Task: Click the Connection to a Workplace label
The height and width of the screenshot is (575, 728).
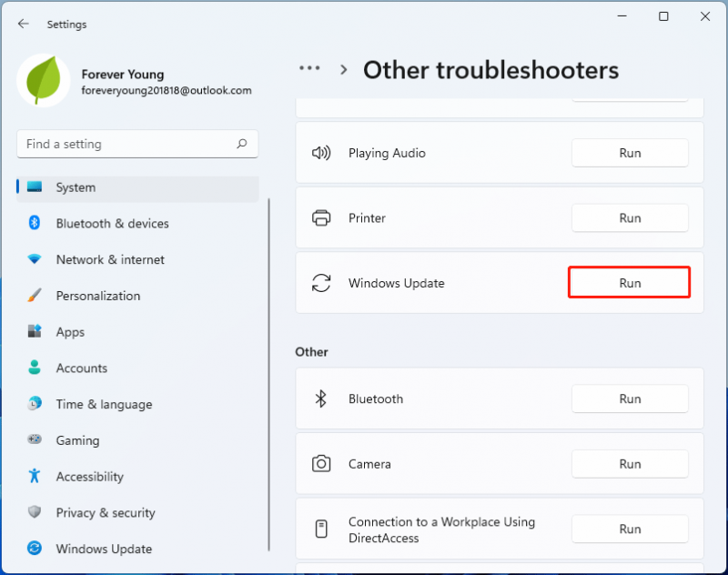Action: (x=441, y=530)
